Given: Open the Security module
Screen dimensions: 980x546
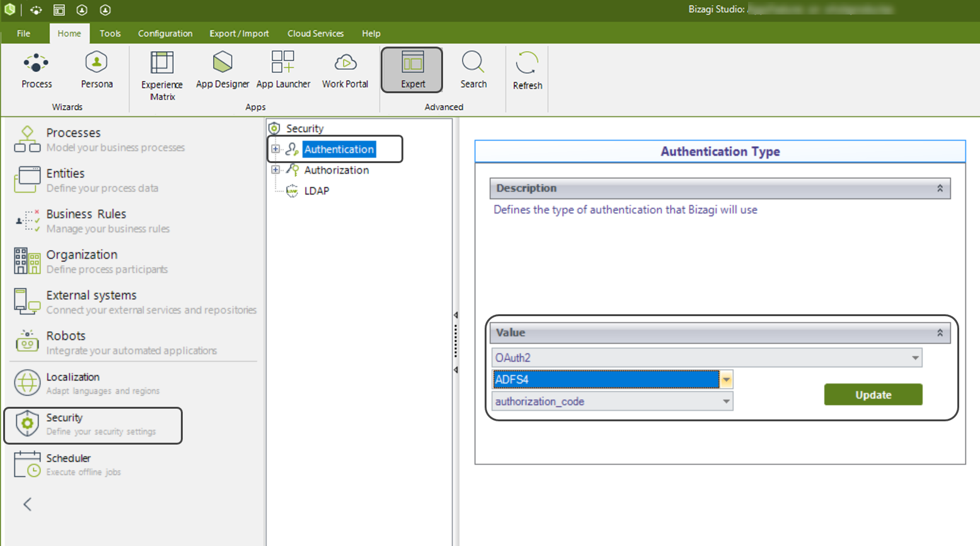Looking at the screenshot, I should [x=93, y=425].
